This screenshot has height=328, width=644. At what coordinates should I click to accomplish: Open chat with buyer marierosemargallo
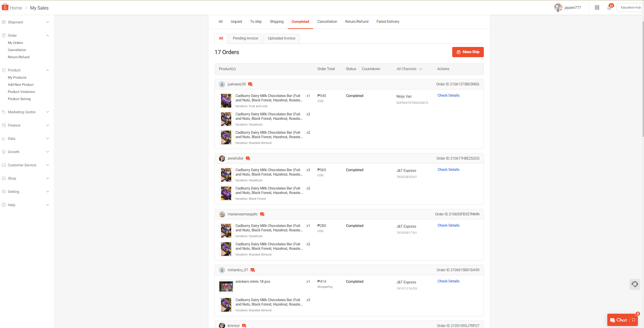[262, 214]
